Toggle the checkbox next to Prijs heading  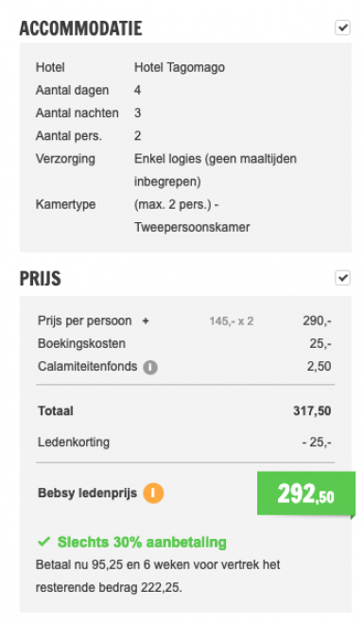tap(342, 278)
